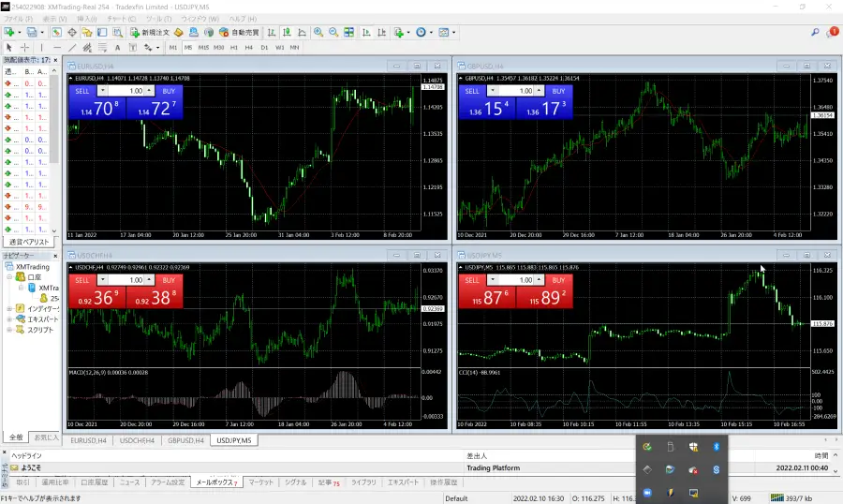Click the search magnifier icon at top right
This screenshot has width=843, height=504.
[816, 32]
